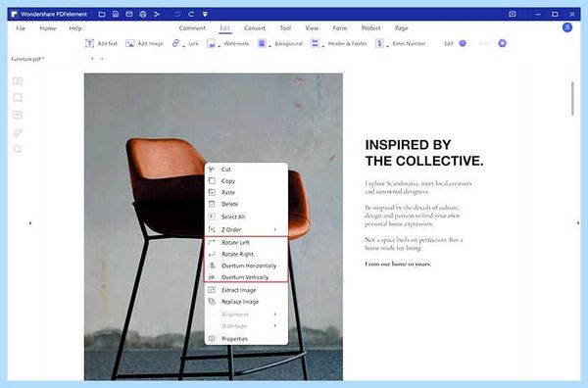The image size is (588, 388).
Task: Choose Replace Image in context menu
Action: [246, 302]
